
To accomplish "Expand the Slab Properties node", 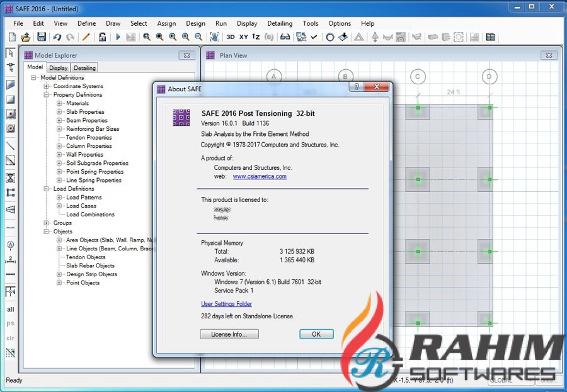I will pyautogui.click(x=59, y=112).
